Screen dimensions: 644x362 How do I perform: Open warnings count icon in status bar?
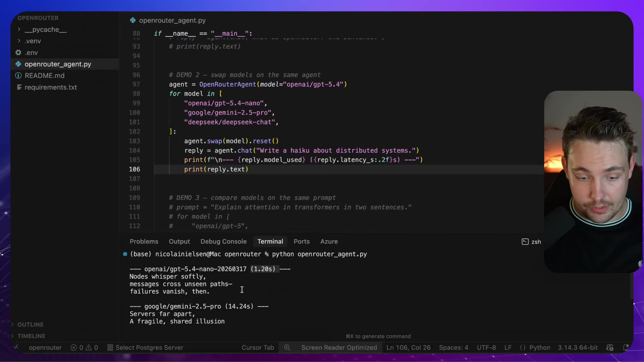coord(89,348)
